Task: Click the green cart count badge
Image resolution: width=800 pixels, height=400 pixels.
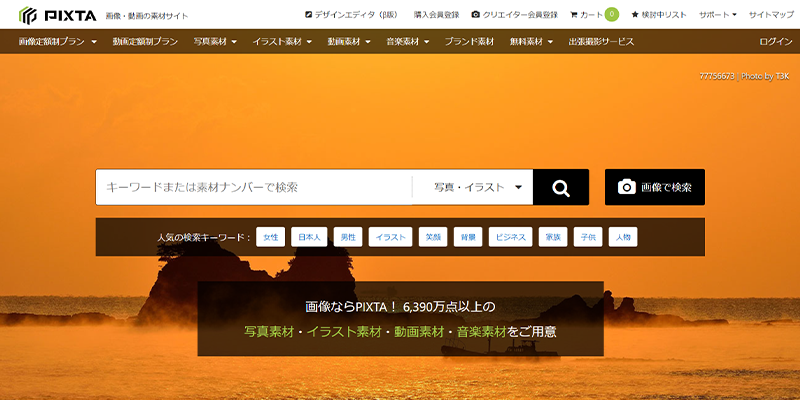Action: (x=611, y=15)
